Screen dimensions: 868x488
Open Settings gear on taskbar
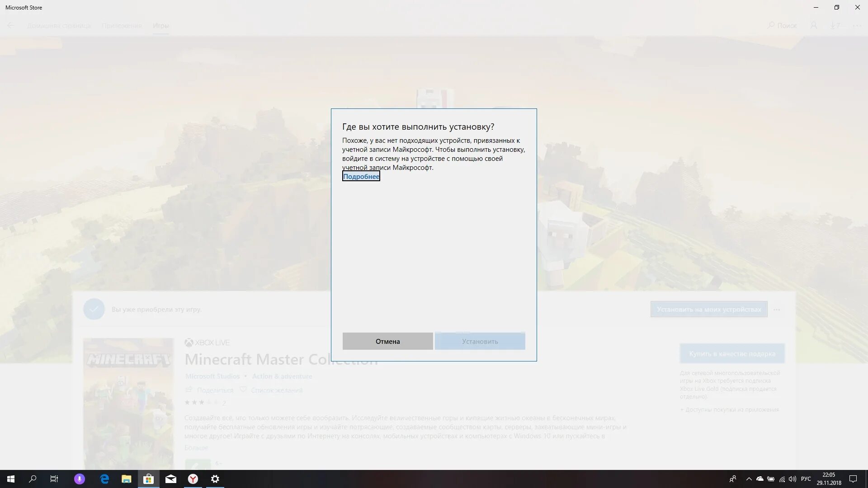[x=215, y=479]
